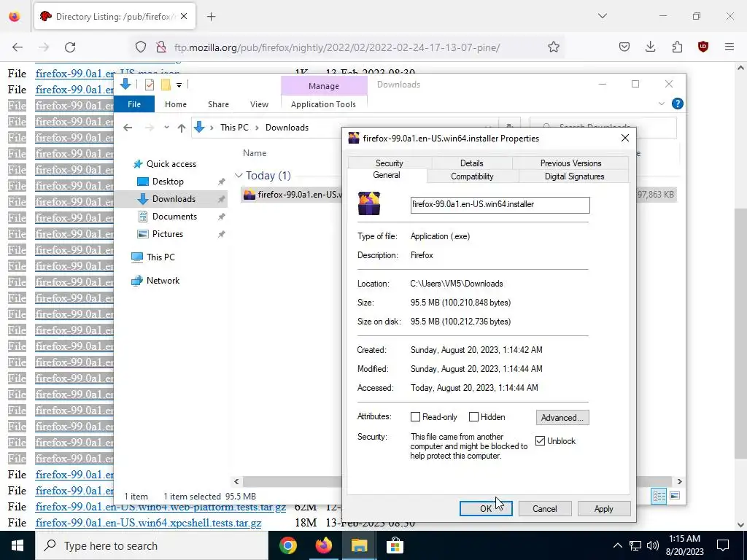
Task: Open Microsoft Store from taskbar
Action: (x=395, y=545)
